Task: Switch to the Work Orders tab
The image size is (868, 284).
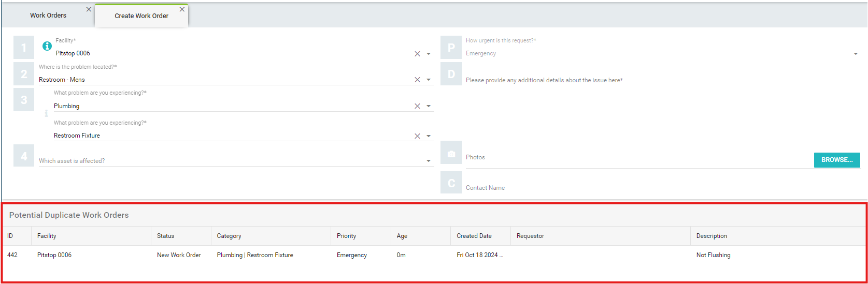Action: (x=48, y=16)
